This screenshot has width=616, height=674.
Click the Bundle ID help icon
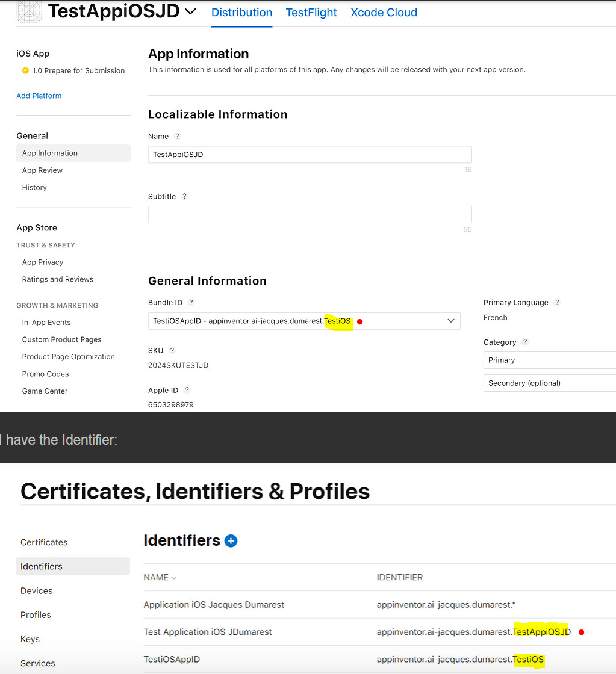[191, 303]
